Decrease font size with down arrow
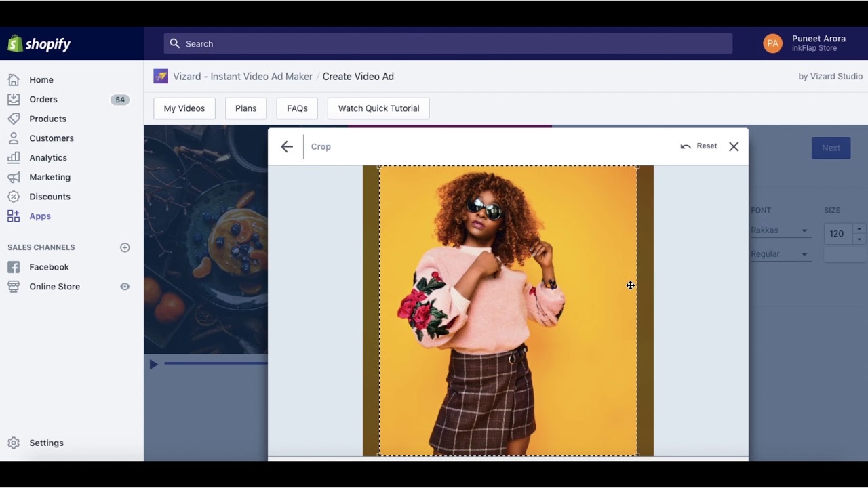868x488 pixels. [859, 239]
